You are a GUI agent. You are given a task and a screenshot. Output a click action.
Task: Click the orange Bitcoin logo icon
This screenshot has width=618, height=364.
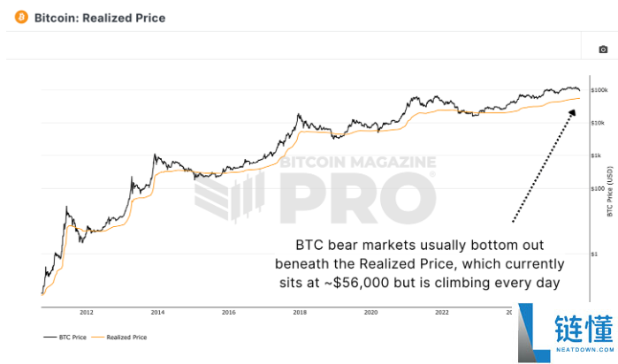(22, 18)
